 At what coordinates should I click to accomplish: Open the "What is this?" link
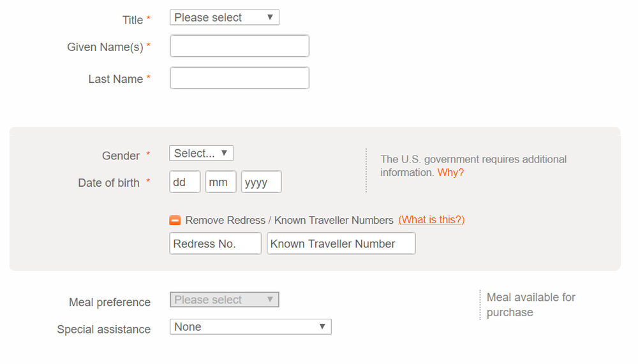click(x=431, y=220)
